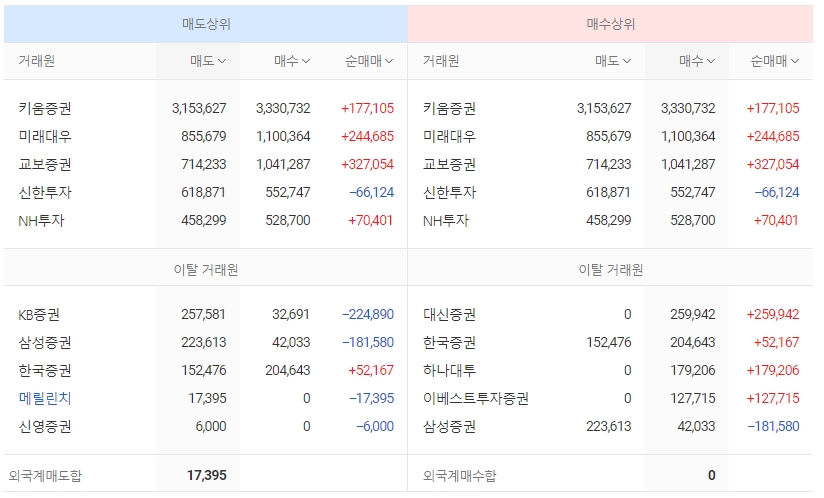Click KB증권 net value −224,890
This screenshot has height=498, width=824.
pos(368,314)
